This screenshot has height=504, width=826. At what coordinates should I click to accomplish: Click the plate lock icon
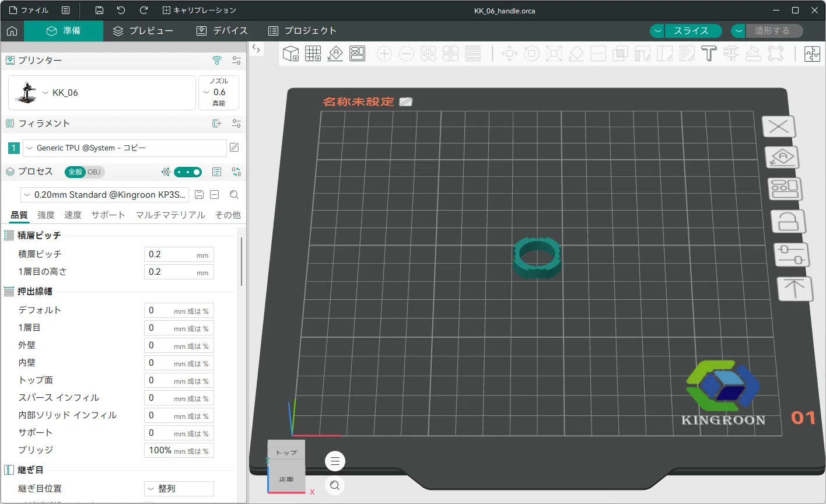pyautogui.click(x=789, y=222)
